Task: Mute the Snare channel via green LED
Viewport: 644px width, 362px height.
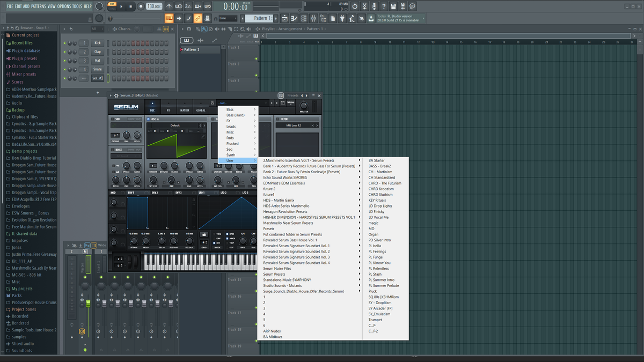Action: click(x=64, y=69)
